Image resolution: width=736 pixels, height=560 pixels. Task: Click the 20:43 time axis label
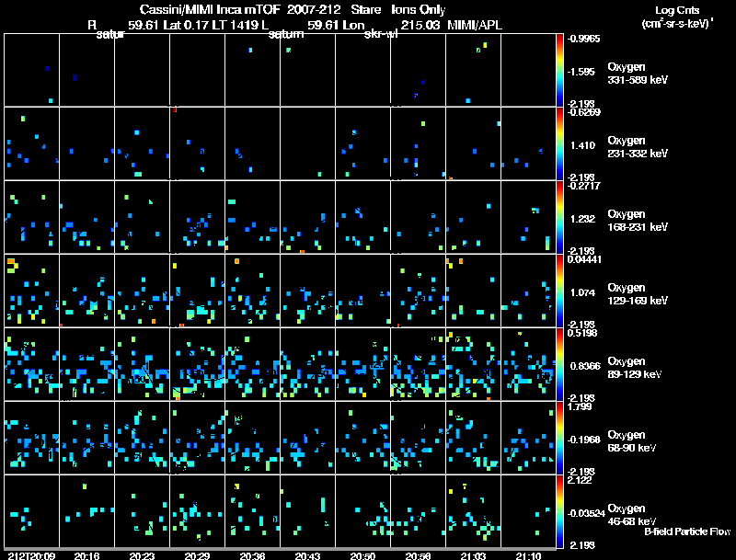pos(307,555)
